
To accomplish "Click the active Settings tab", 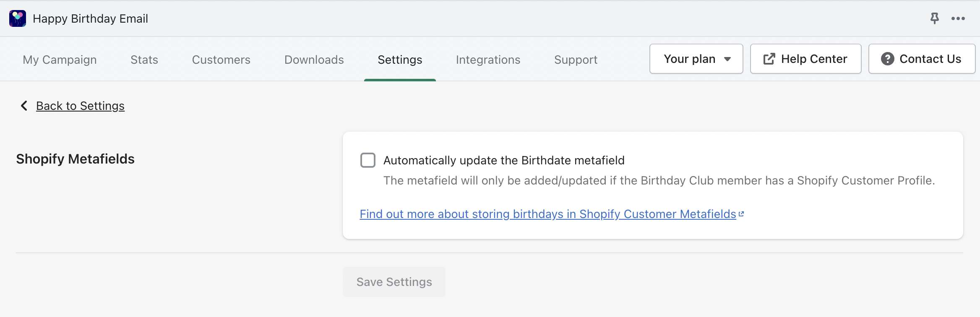I will coord(400,60).
